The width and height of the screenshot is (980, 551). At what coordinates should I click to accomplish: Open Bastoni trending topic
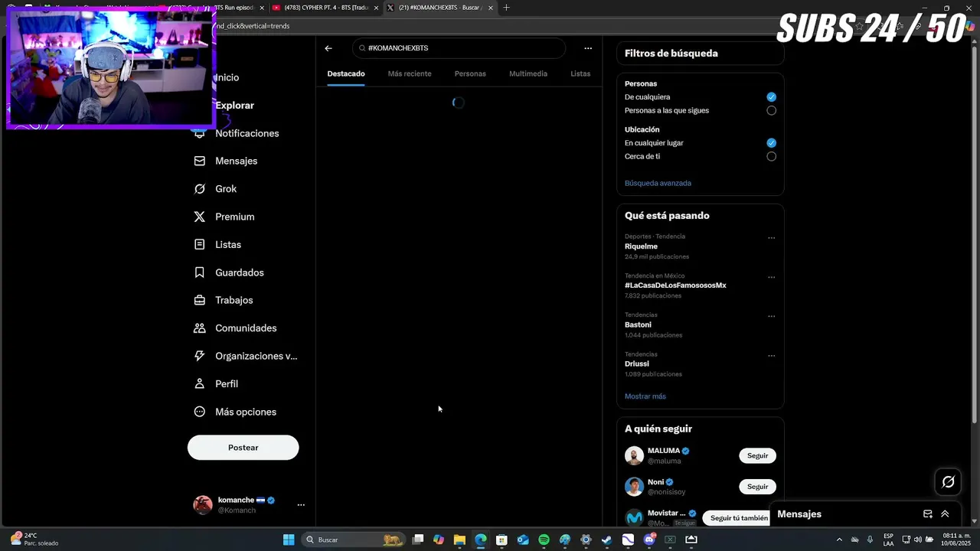point(638,324)
